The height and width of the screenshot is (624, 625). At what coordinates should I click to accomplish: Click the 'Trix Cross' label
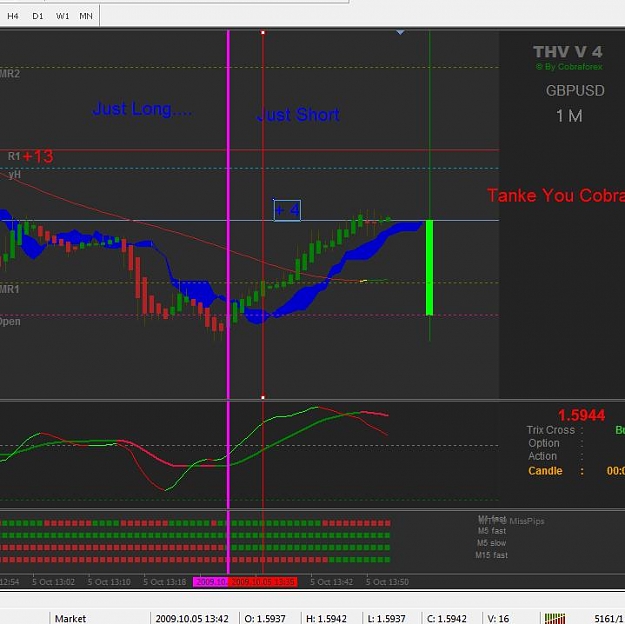coord(550,430)
